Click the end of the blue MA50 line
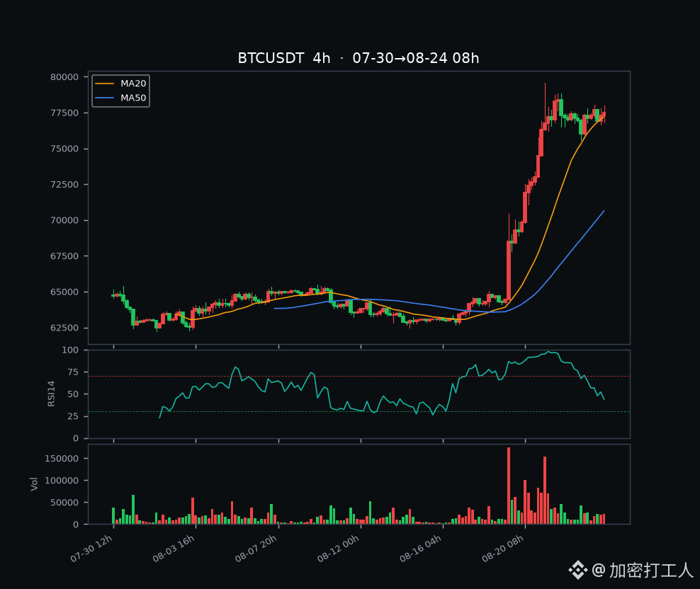The height and width of the screenshot is (589, 700). 604,211
